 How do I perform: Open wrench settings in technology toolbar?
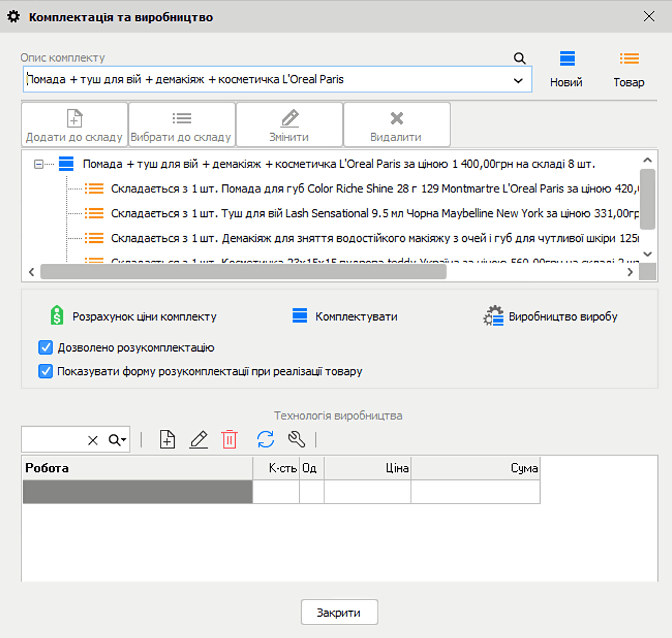click(x=296, y=440)
